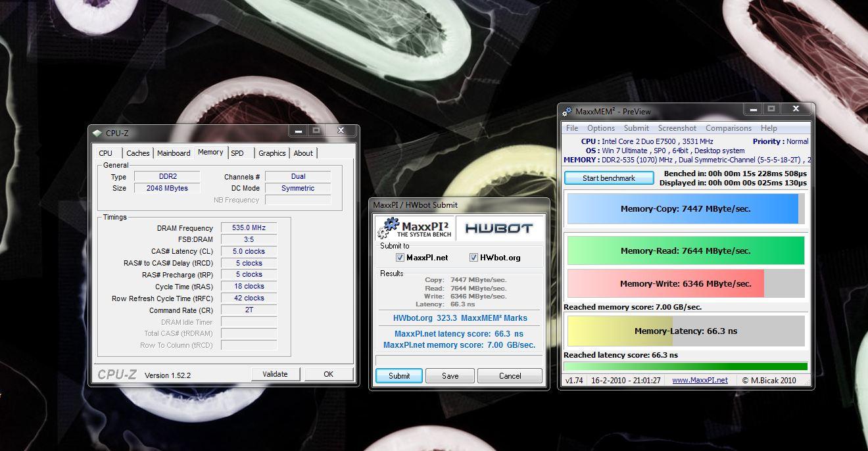Click the FSB:DRAM 3:5 value field
The image size is (868, 451).
click(x=249, y=240)
